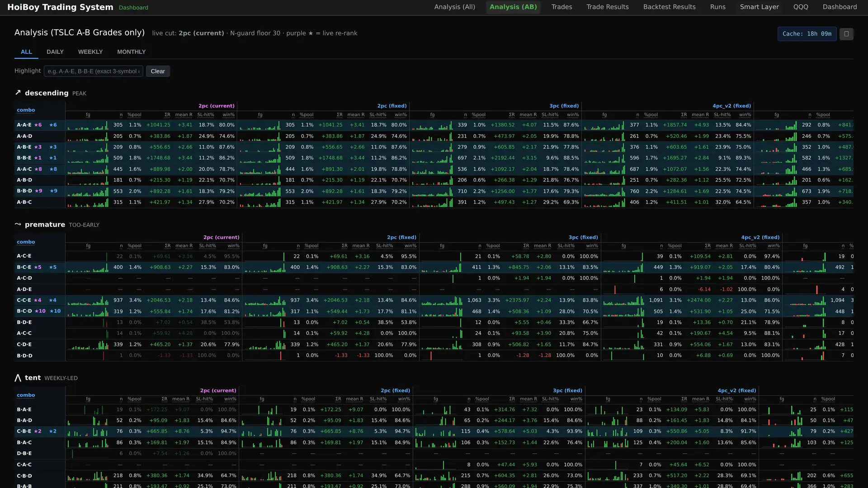Click the +1380.52 value in A·A·E row
This screenshot has height=488, width=868.
point(502,125)
